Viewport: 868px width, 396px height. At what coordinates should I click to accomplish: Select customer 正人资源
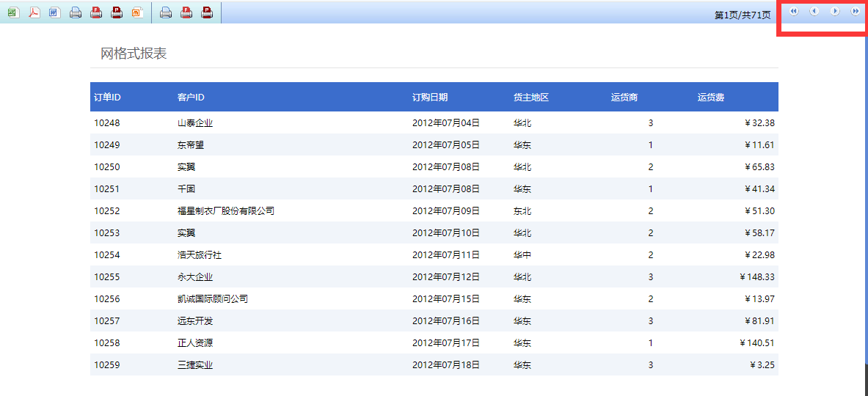195,343
